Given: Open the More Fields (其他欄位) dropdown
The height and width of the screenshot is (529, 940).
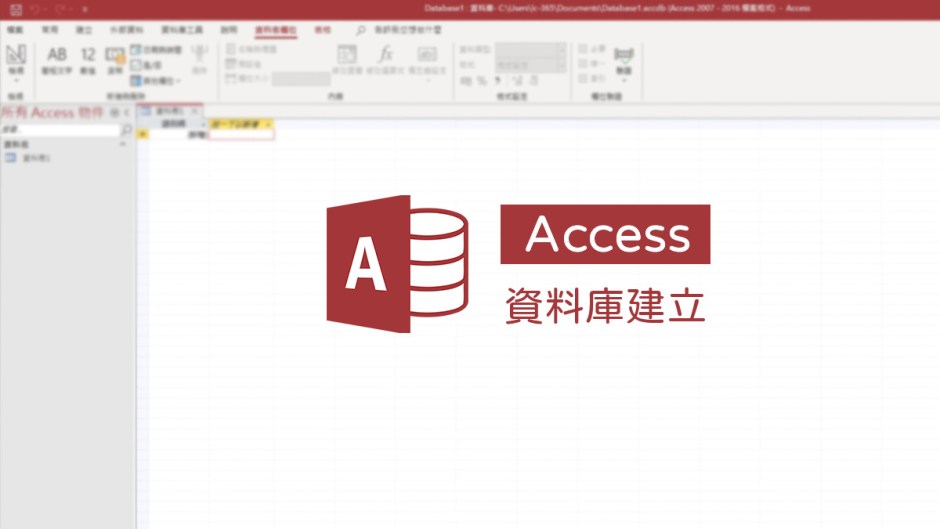Looking at the screenshot, I should coord(154,80).
